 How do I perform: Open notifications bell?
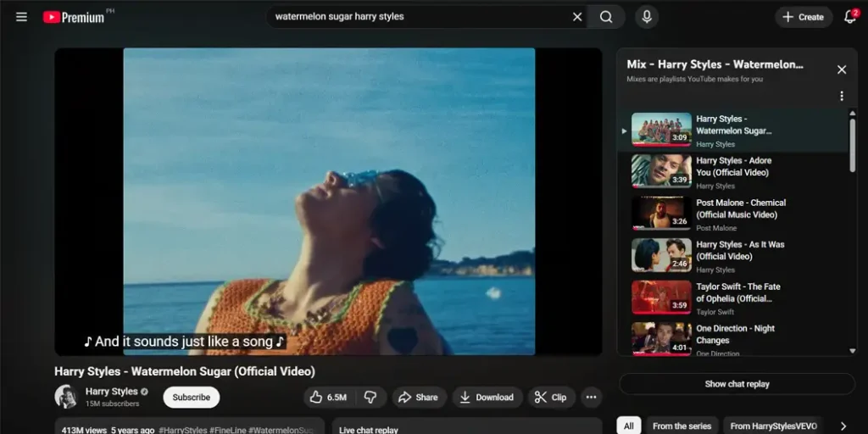(x=850, y=17)
